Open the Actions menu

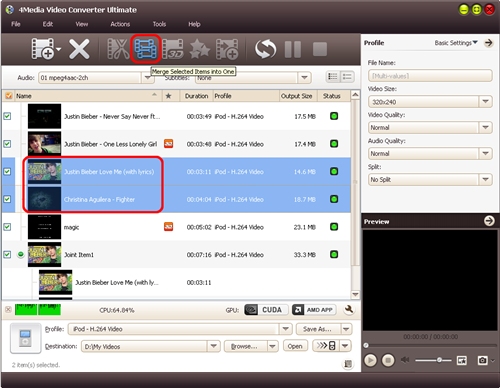tap(120, 24)
